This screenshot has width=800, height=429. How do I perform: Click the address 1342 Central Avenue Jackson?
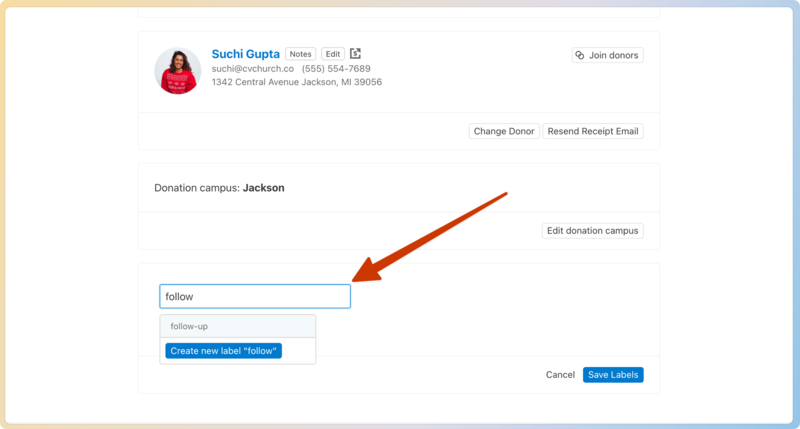tap(296, 82)
